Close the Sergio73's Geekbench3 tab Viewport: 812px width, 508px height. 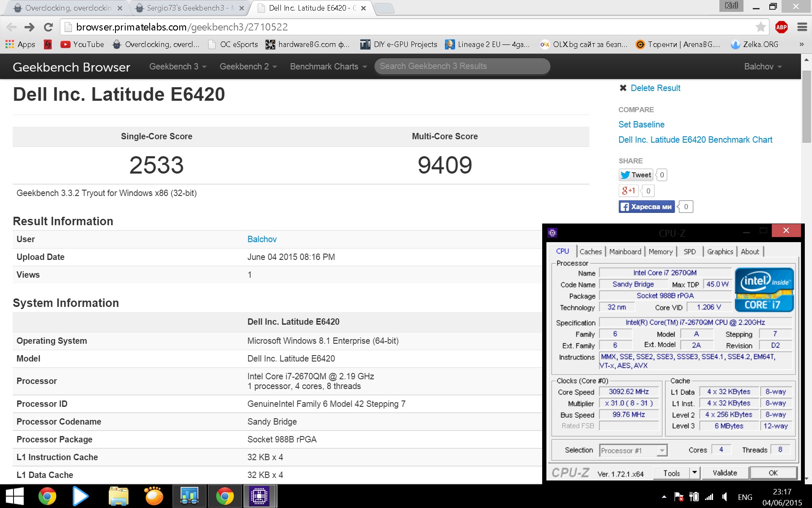(241, 8)
